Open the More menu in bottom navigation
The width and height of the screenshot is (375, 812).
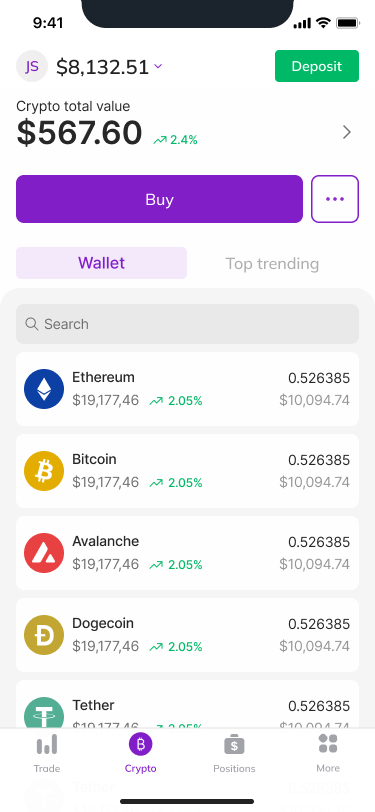(328, 753)
